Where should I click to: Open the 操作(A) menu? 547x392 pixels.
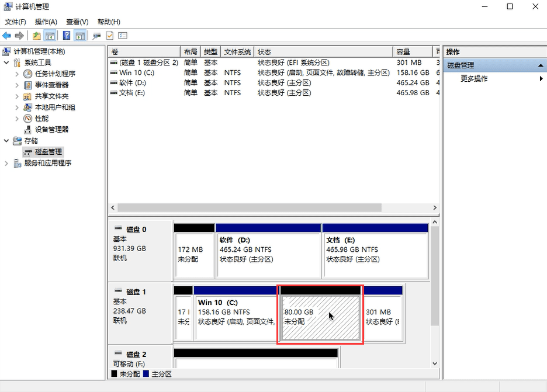click(46, 22)
